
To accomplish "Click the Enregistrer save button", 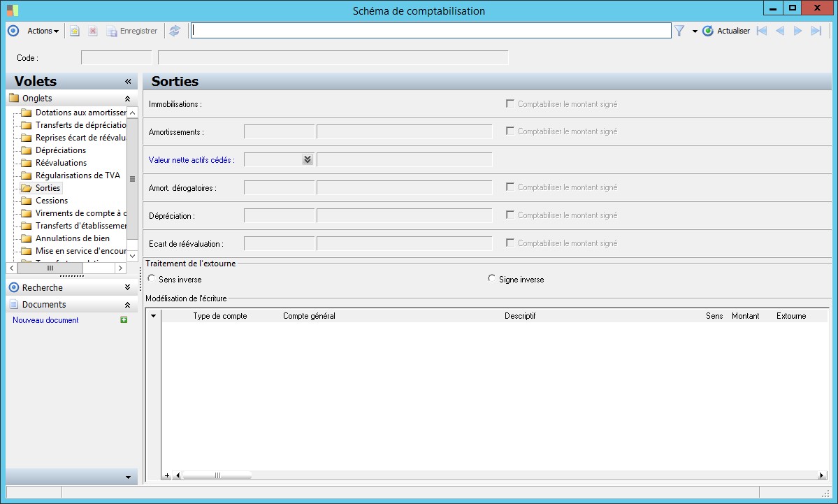I will click(132, 31).
